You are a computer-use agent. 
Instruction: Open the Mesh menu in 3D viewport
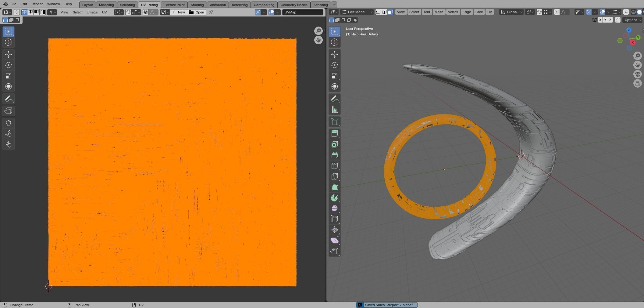(439, 12)
